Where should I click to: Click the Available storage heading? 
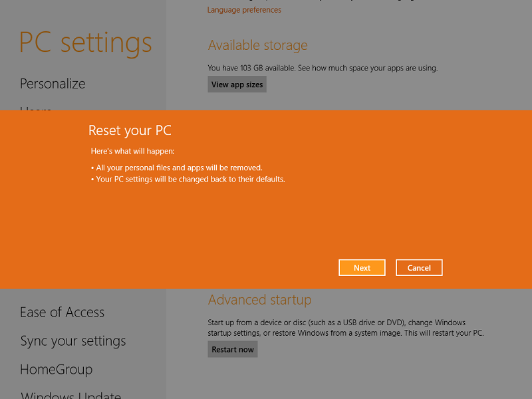click(258, 46)
